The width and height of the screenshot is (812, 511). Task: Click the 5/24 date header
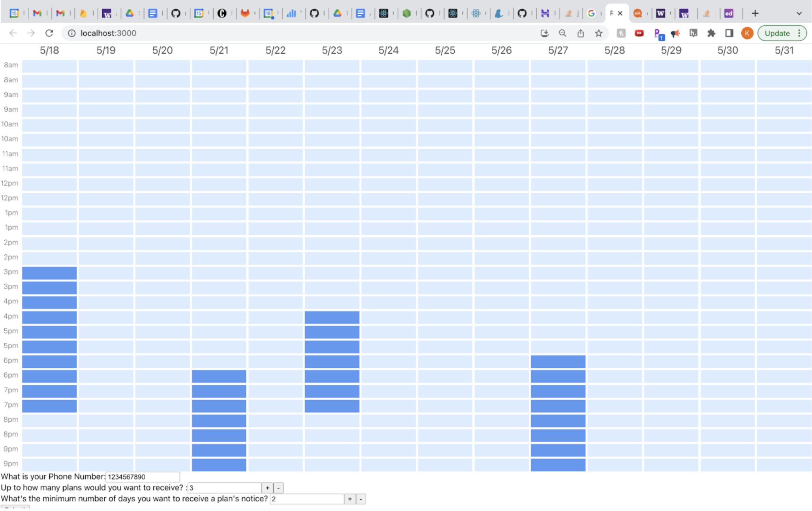pyautogui.click(x=388, y=50)
